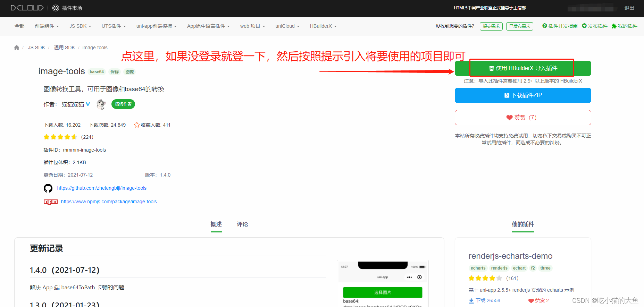Click the f2 tag
644x307 pixels.
click(x=533, y=268)
